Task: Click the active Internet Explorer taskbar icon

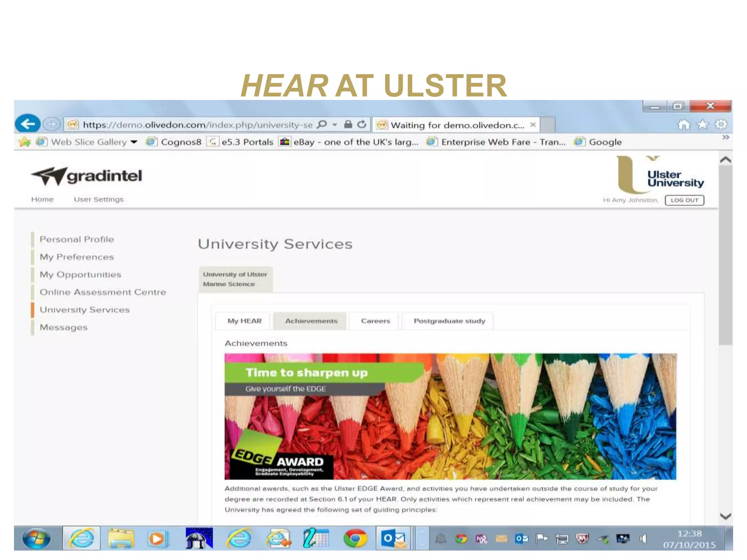Action: pos(81,538)
